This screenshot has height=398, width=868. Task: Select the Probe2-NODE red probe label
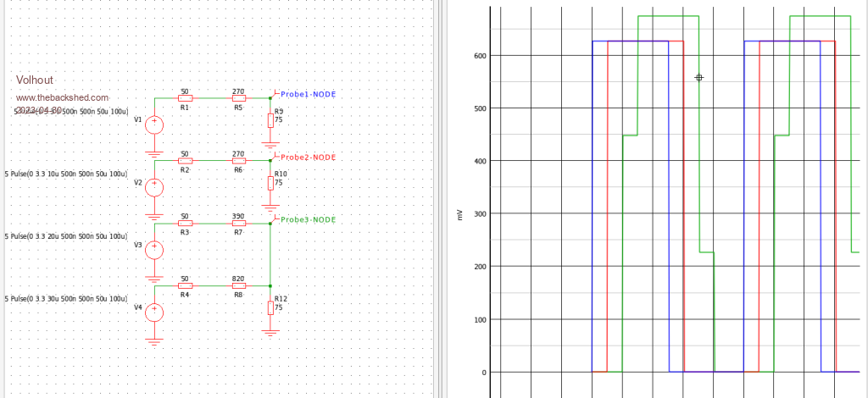pyautogui.click(x=308, y=158)
